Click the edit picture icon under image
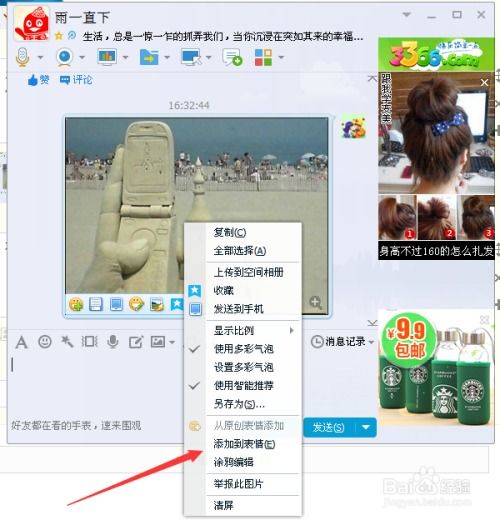The width and height of the screenshot is (500, 520). pyautogui.click(x=157, y=304)
